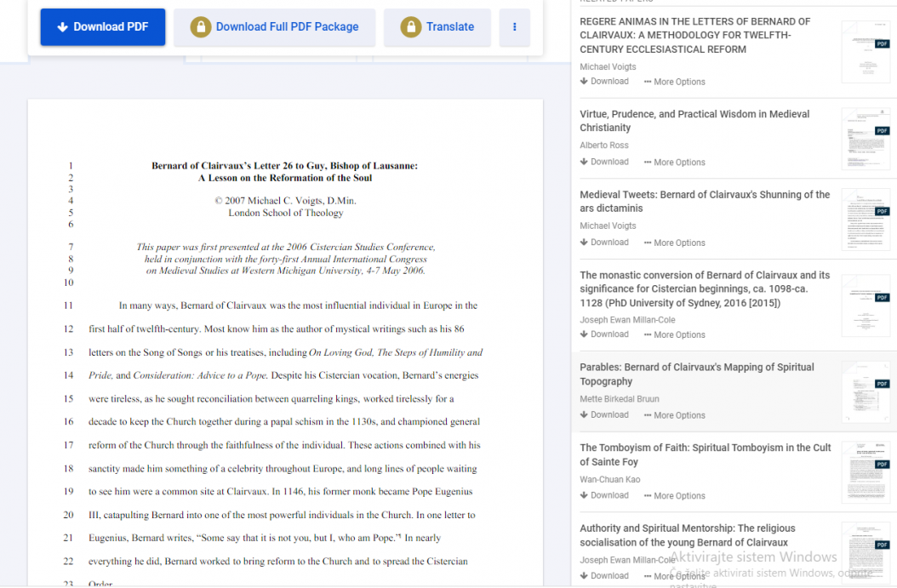Open author Michael Voigts under the Regere Animas paper
Image resolution: width=897 pixels, height=588 pixels.
tap(608, 67)
